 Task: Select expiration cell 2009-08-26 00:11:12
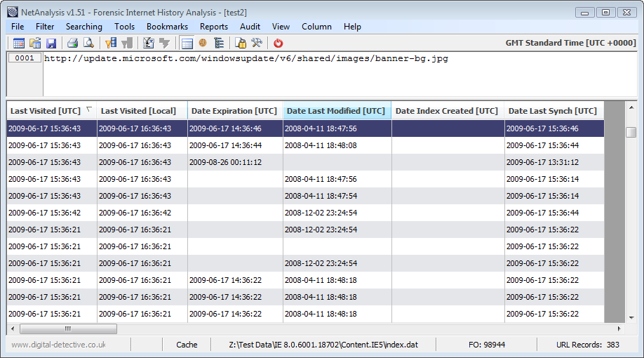(235, 162)
